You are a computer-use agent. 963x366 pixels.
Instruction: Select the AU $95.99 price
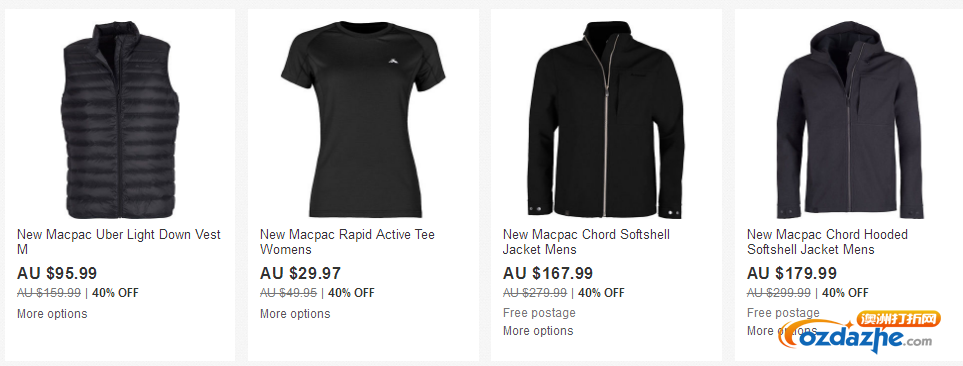(x=57, y=273)
